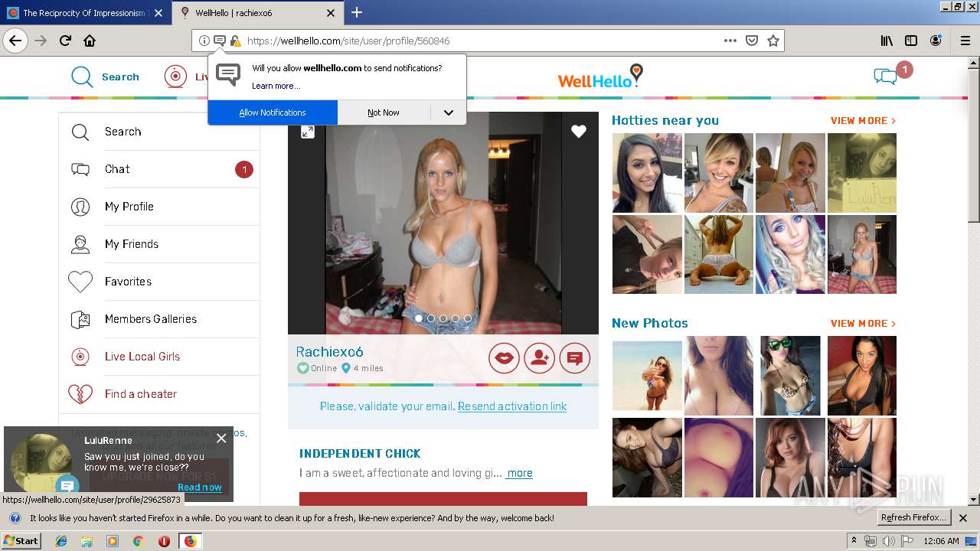The width and height of the screenshot is (980, 551).
Task: Open the new tab plus button
Action: click(x=357, y=12)
